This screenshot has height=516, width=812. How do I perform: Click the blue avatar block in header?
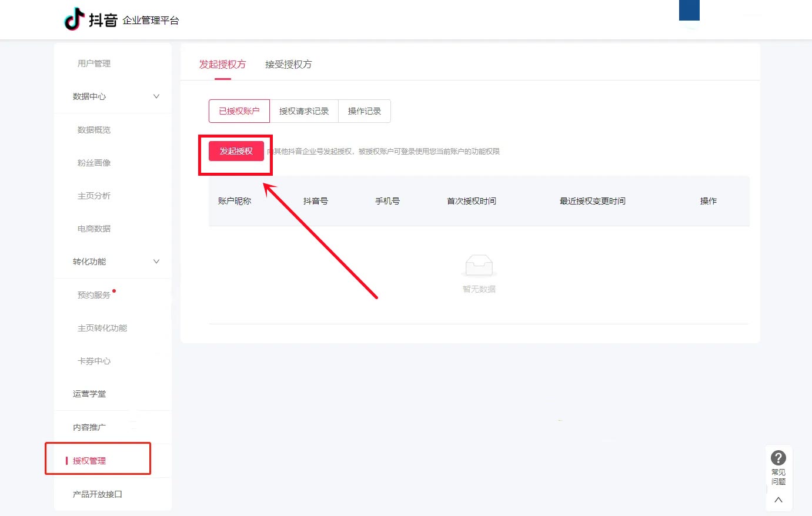point(689,10)
